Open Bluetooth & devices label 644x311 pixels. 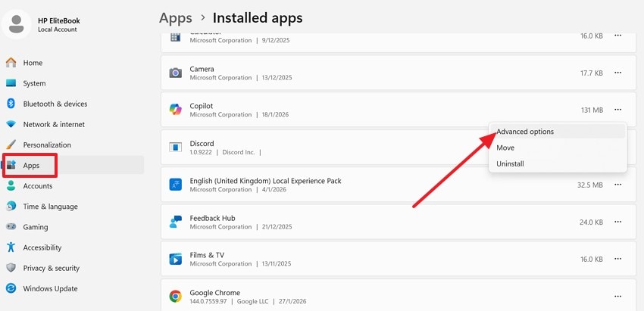[55, 104]
